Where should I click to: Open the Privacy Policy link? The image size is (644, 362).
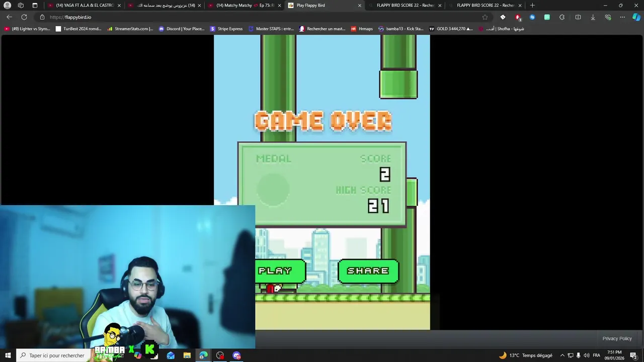(x=617, y=338)
